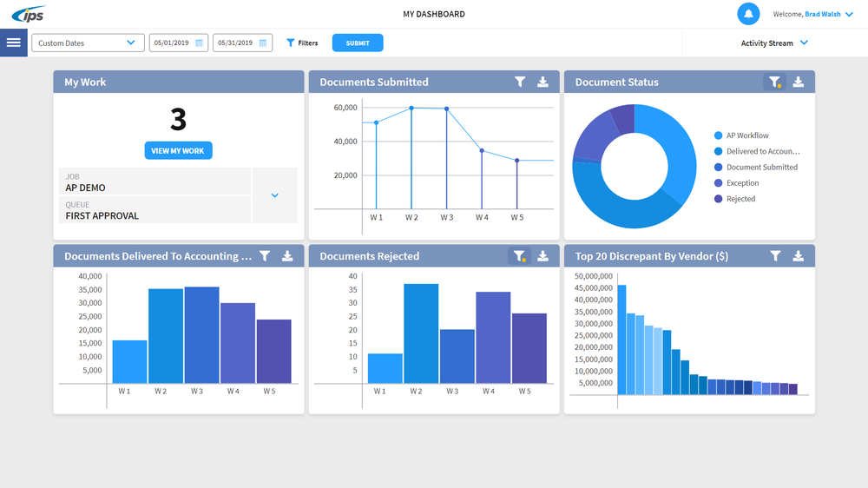Expand the job and queue selector chevron
The image size is (868, 488).
click(x=274, y=195)
